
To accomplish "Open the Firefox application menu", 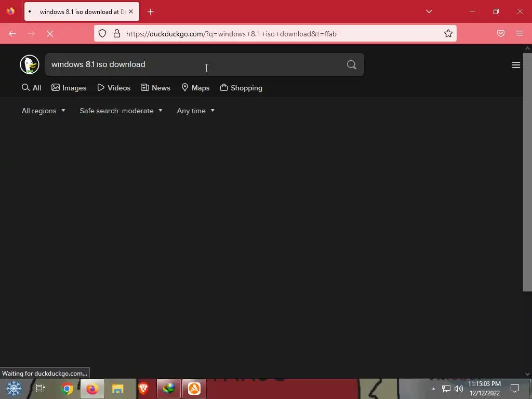I will 520,33.
